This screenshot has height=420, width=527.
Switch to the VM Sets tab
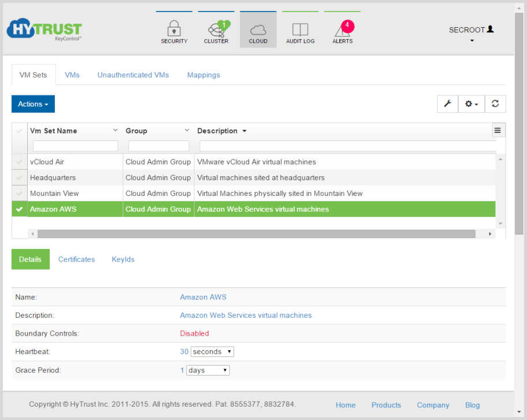pyautogui.click(x=34, y=75)
